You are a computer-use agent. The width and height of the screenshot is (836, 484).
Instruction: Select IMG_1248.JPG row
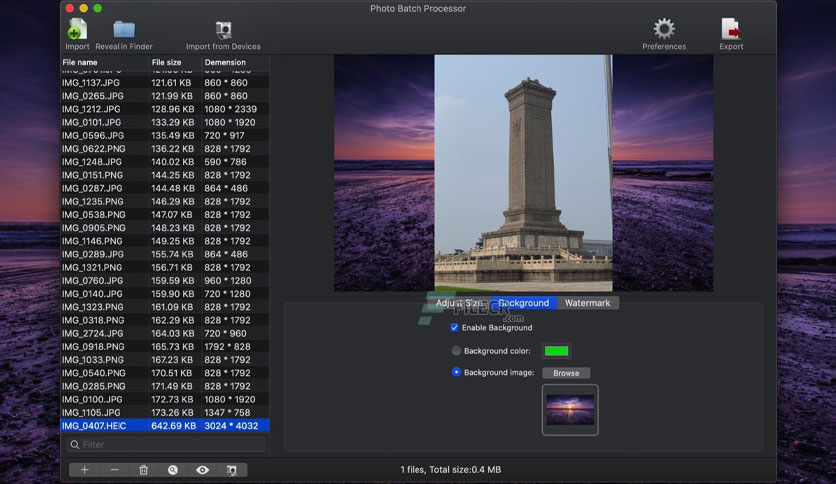pyautogui.click(x=165, y=162)
